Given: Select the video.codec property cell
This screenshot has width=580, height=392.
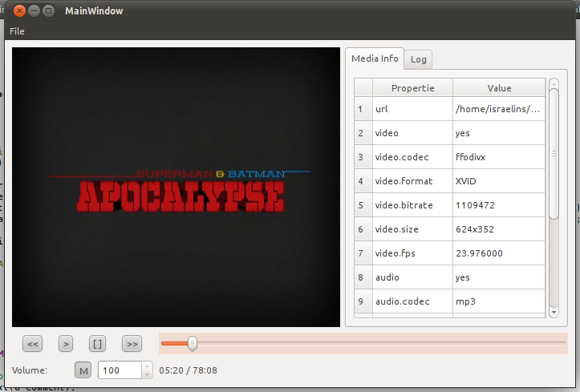Looking at the screenshot, I should tap(412, 157).
